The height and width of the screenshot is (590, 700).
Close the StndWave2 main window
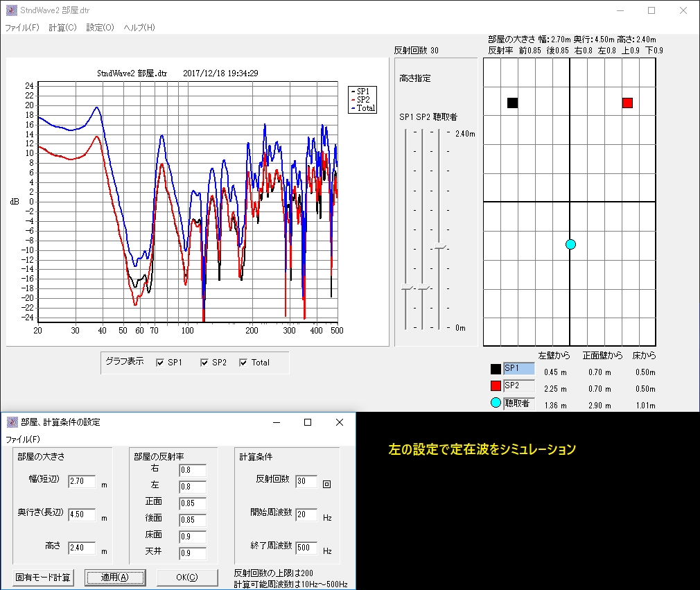pyautogui.click(x=683, y=10)
